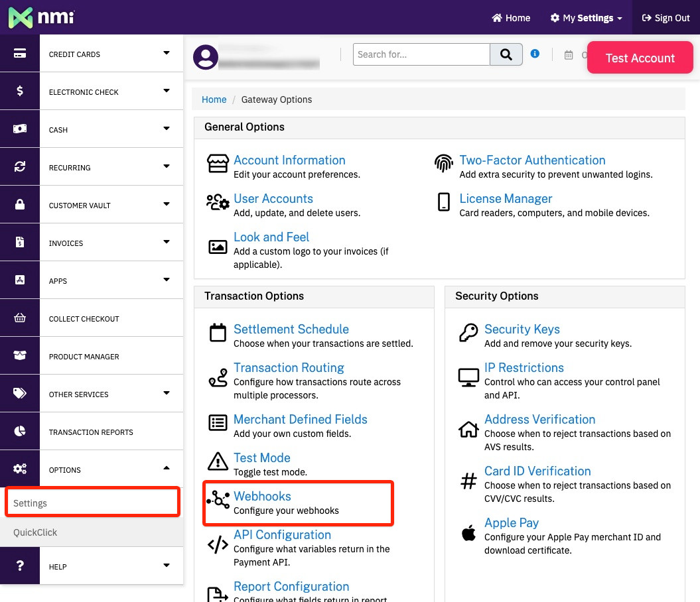Click the Transaction Routing route icon
Screen dimensions: 700x602
218,378
